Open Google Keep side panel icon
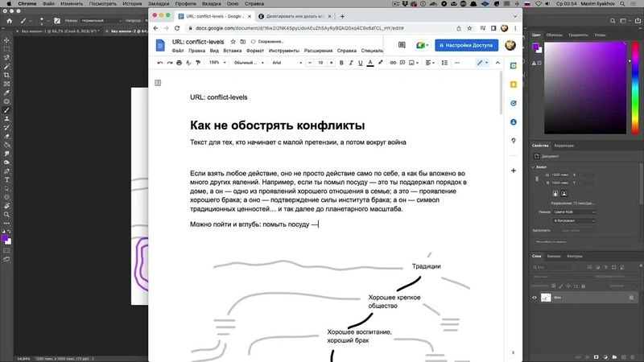The image size is (644, 362). (514, 84)
